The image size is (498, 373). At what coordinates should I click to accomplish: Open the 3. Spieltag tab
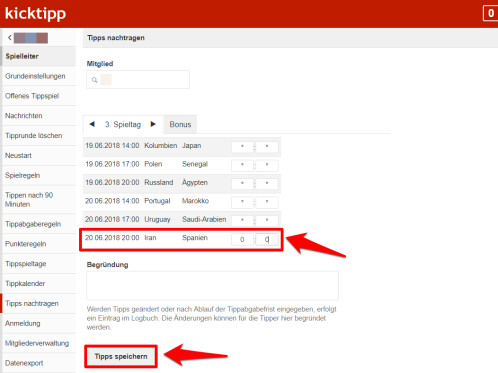tap(123, 125)
